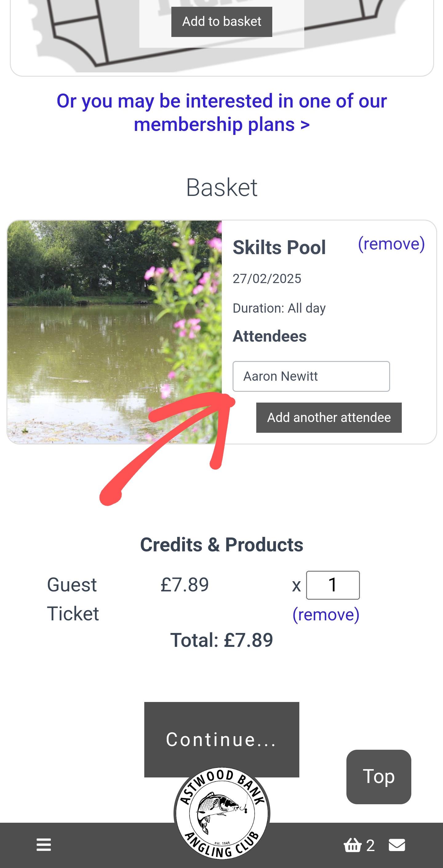This screenshot has width=443, height=868.
Task: Click the Guest Ticket quantity box
Action: pos(333,585)
